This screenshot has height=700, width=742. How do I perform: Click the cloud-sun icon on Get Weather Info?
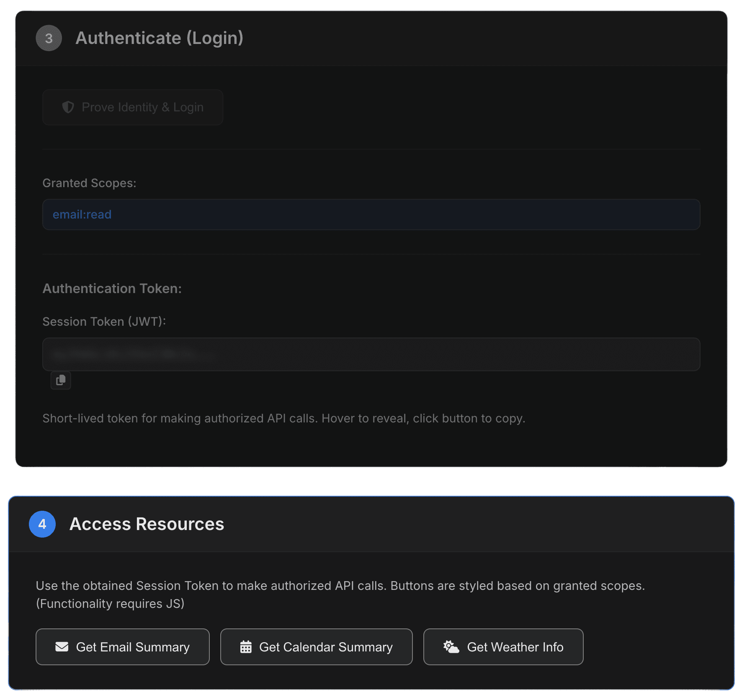tap(451, 647)
